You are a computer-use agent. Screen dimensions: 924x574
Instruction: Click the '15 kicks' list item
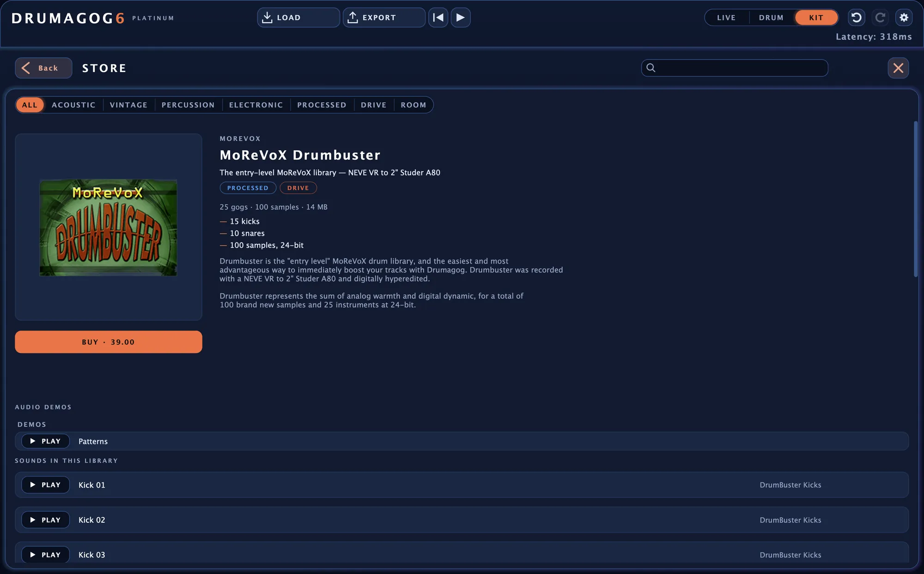pyautogui.click(x=245, y=221)
